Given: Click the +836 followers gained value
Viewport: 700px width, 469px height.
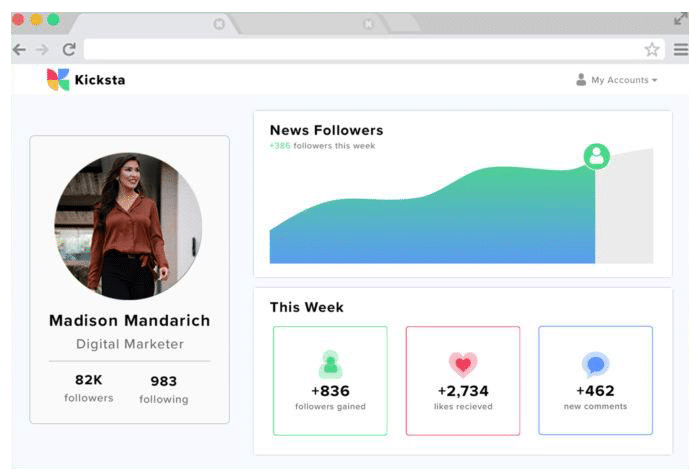Looking at the screenshot, I should (x=330, y=391).
